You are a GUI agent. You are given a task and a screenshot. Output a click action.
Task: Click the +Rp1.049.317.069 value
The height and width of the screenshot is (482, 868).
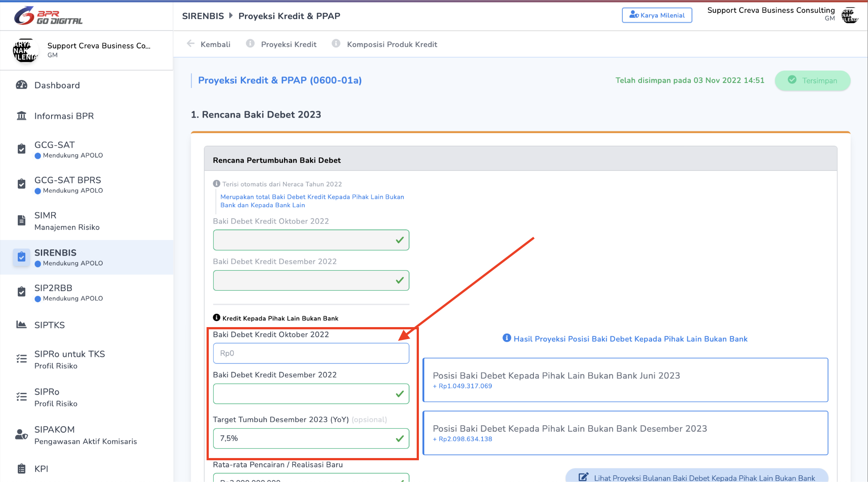462,386
